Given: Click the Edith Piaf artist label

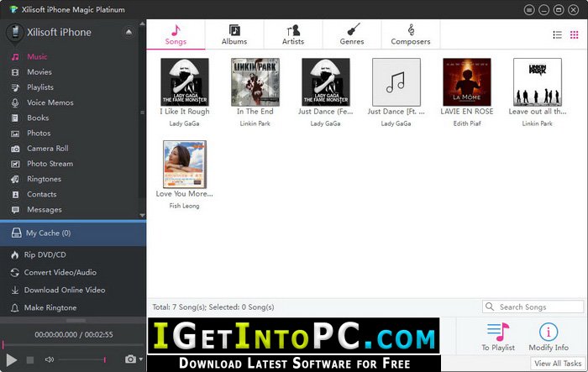Looking at the screenshot, I should (x=467, y=123).
